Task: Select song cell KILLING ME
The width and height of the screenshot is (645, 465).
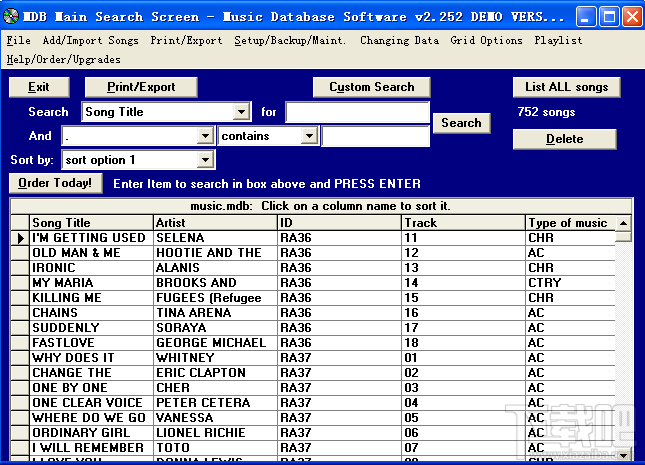Action: [91, 298]
